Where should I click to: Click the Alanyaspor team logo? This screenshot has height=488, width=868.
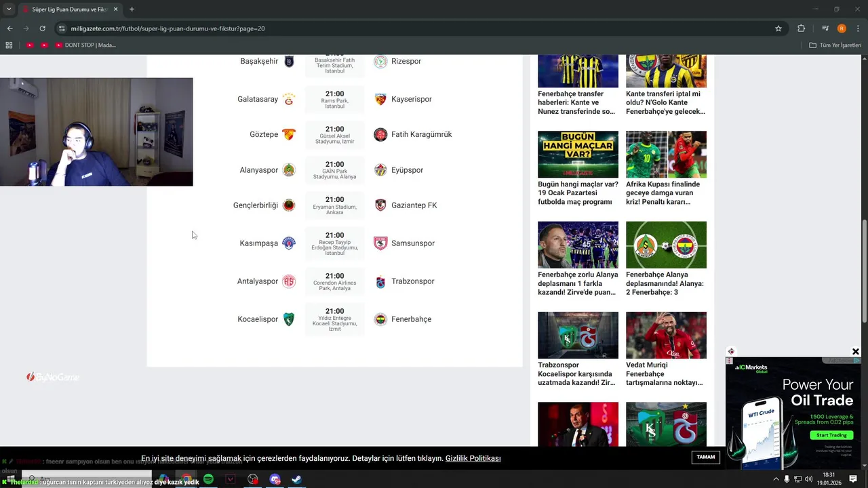(289, 170)
